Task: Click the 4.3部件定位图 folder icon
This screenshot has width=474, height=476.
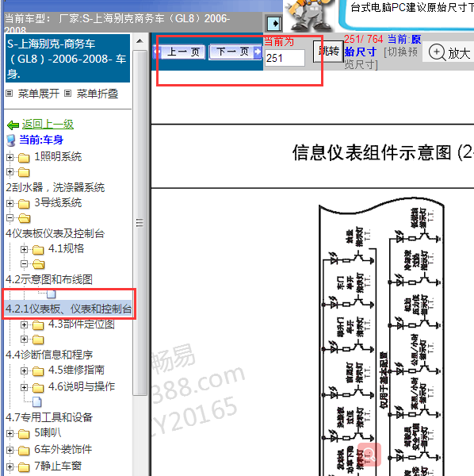Action: [x=38, y=325]
